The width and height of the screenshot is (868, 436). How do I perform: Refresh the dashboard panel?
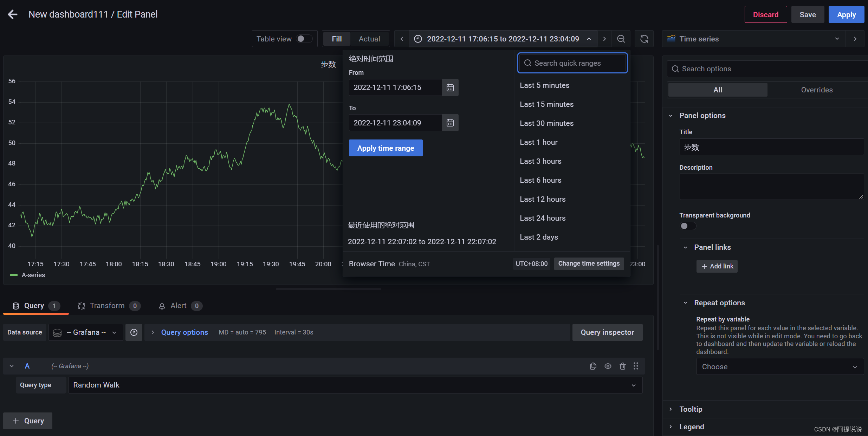pyautogui.click(x=644, y=39)
